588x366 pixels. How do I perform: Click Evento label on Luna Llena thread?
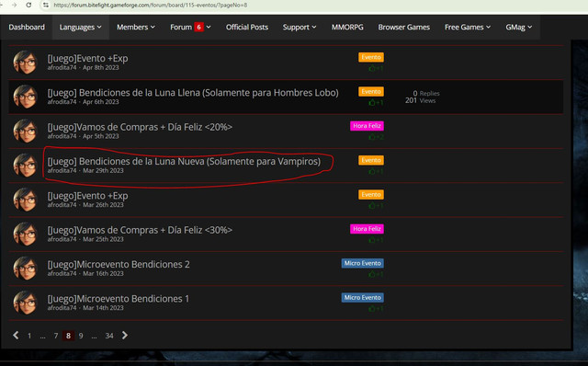371,92
